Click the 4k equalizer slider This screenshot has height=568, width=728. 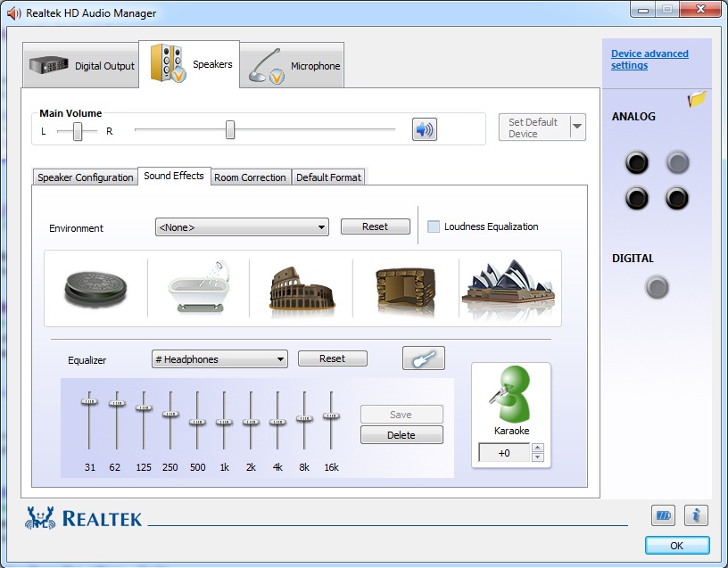coord(277,423)
